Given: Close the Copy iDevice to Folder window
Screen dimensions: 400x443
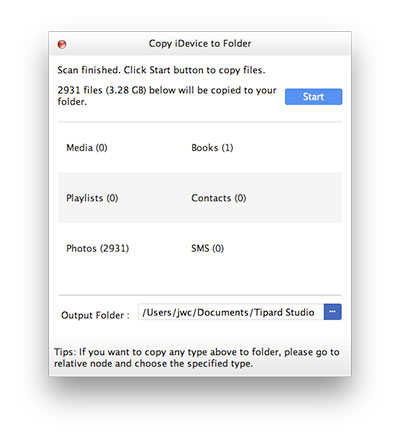Looking at the screenshot, I should pos(62,44).
